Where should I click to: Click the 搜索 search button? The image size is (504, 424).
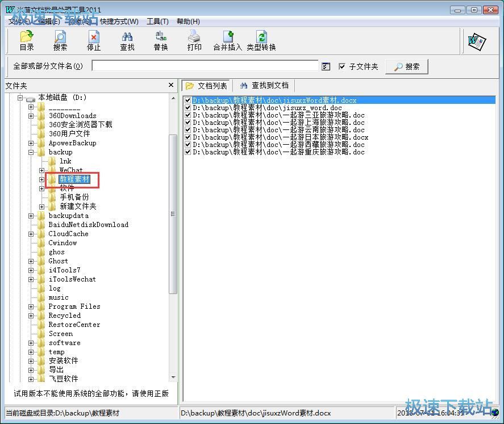tap(406, 66)
